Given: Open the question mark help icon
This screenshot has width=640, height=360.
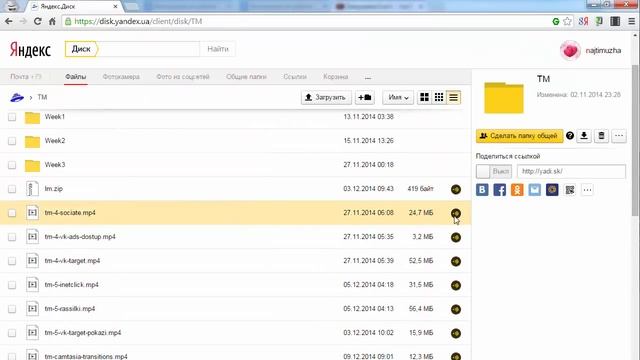Looking at the screenshot, I should point(570,136).
